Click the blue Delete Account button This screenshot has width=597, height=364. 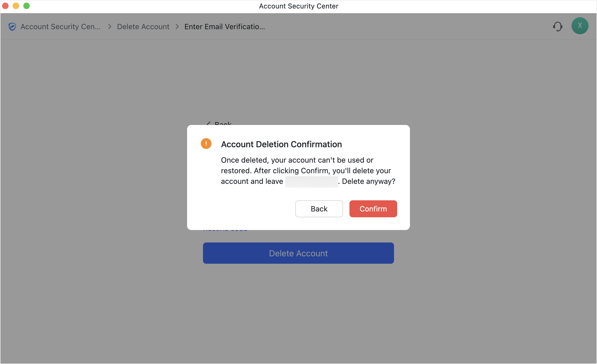pyautogui.click(x=298, y=253)
